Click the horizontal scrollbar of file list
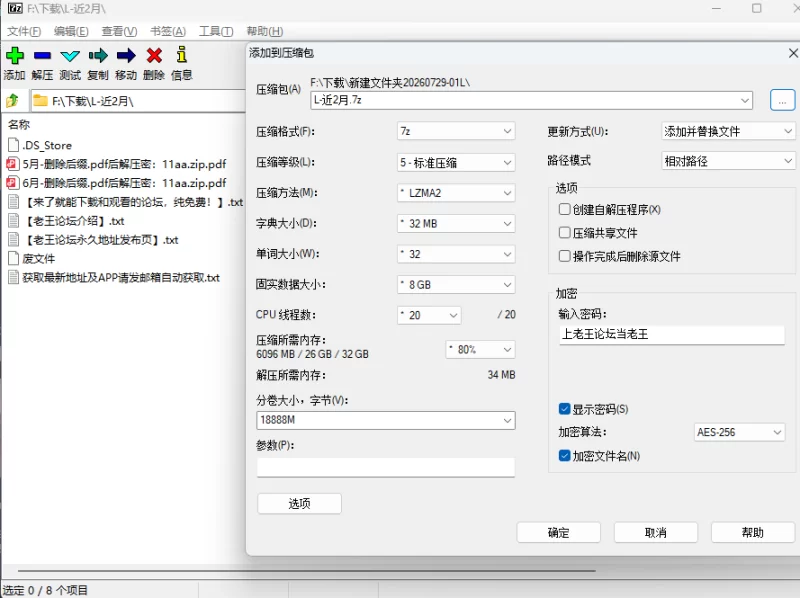The image size is (800, 598). pyautogui.click(x=307, y=570)
